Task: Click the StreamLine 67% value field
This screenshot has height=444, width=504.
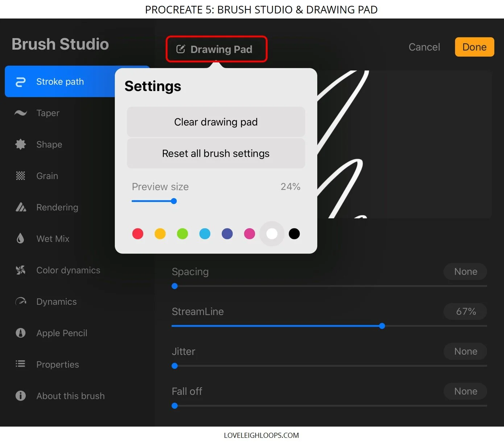Action: click(466, 311)
